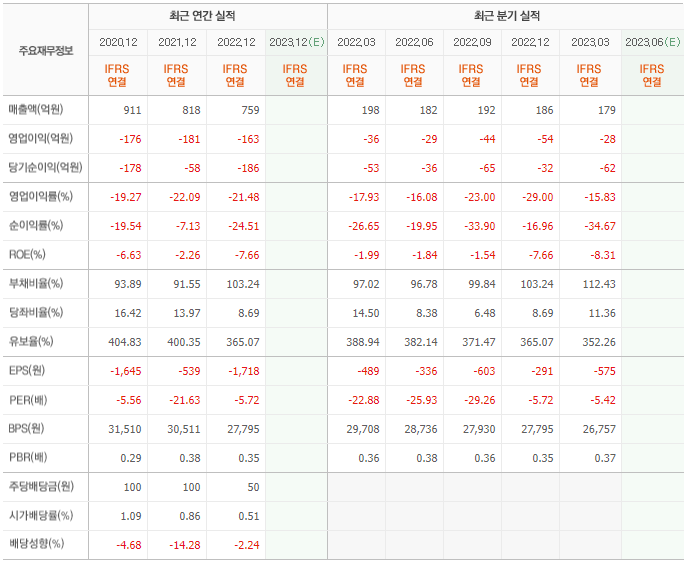Click the -21.63 PER value

185,400
